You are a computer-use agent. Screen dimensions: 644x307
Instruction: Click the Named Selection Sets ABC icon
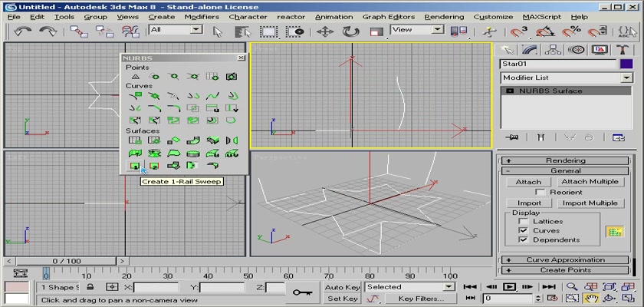(x=627, y=31)
